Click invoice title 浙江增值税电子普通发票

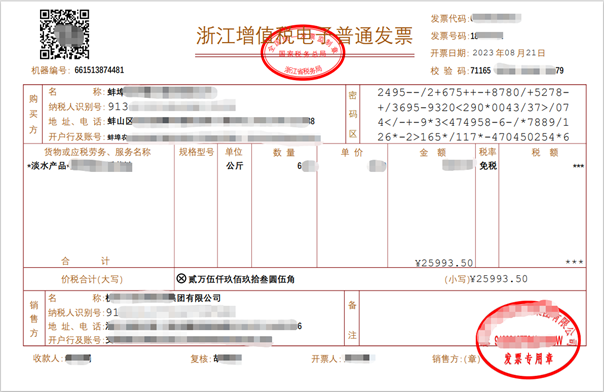click(x=305, y=36)
